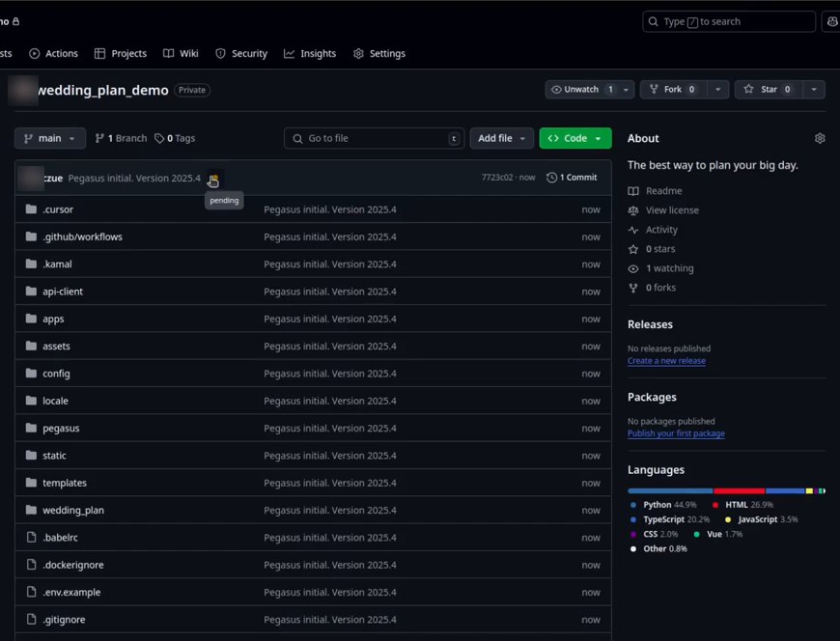Image resolution: width=840 pixels, height=641 pixels.
Task: Open the .kamal folder
Action: point(57,264)
